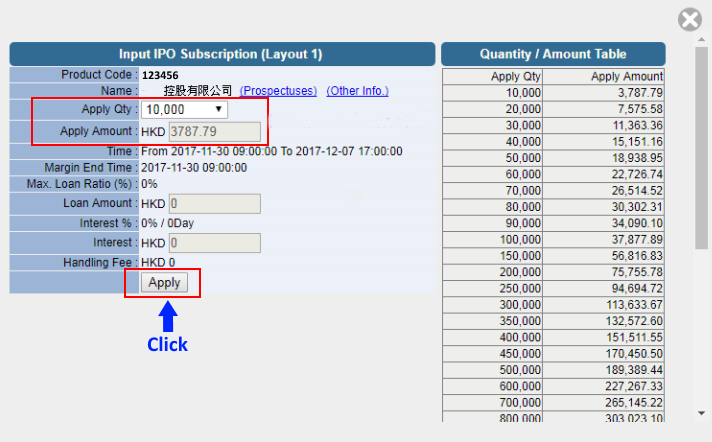This screenshot has height=442, width=712.
Task: Click the vertical scrollbar thumb
Action: coord(702,148)
